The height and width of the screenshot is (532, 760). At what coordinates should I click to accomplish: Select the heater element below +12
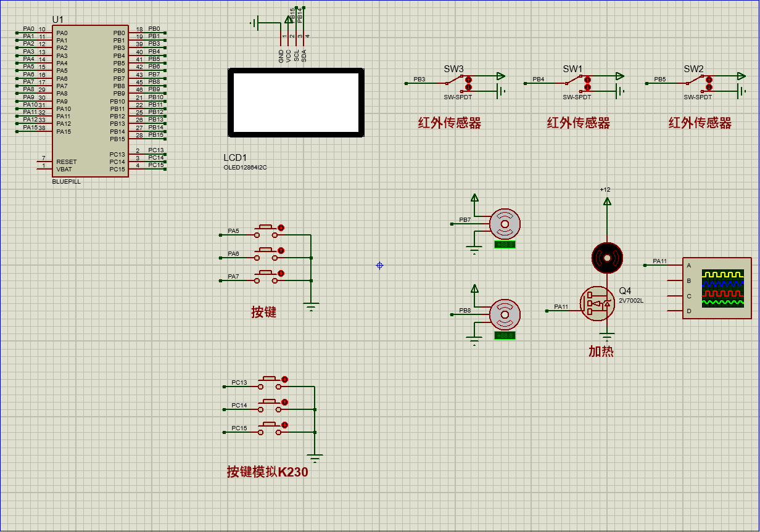click(x=607, y=257)
